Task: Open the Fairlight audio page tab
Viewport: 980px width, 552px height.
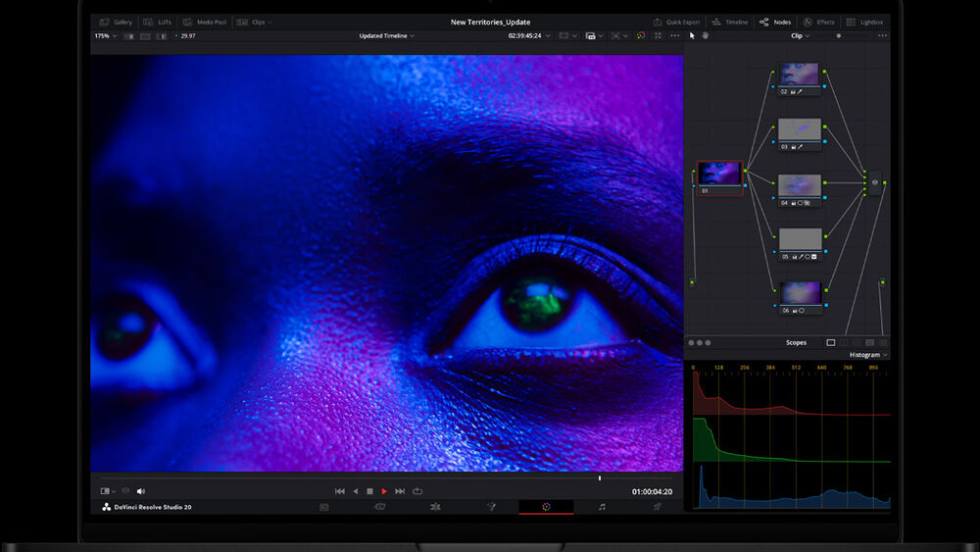Action: (x=602, y=507)
